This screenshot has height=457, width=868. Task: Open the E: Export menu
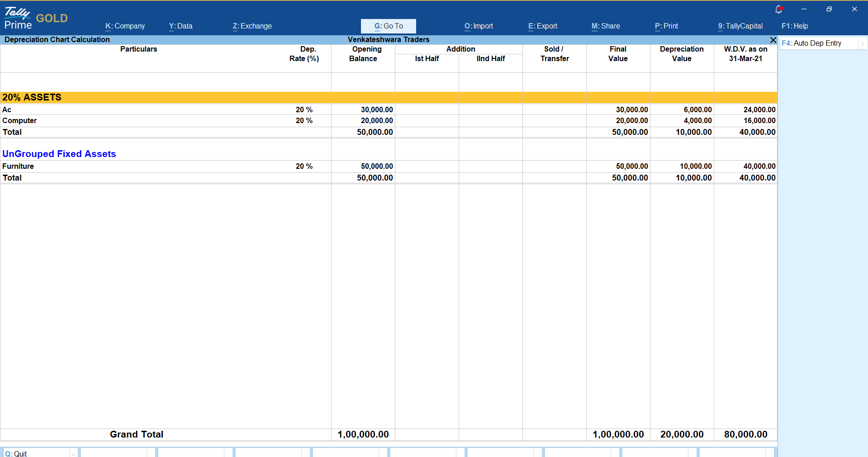tap(542, 26)
